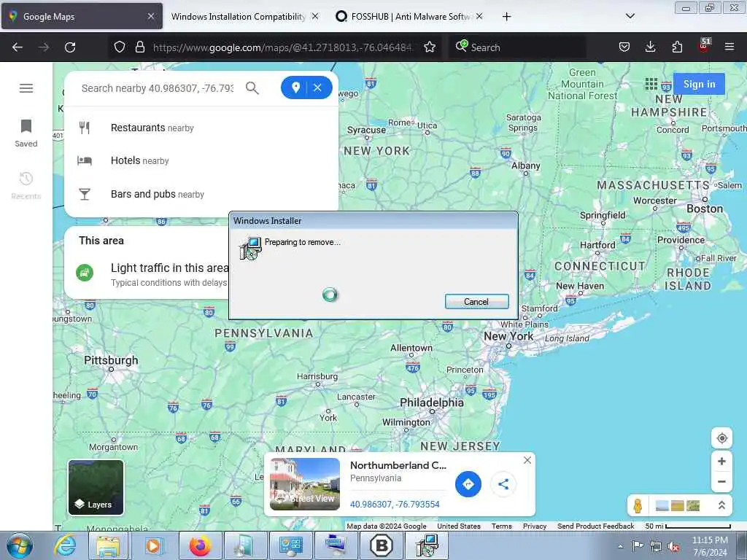The width and height of the screenshot is (747, 560).
Task: Zoom in the map
Action: click(721, 461)
